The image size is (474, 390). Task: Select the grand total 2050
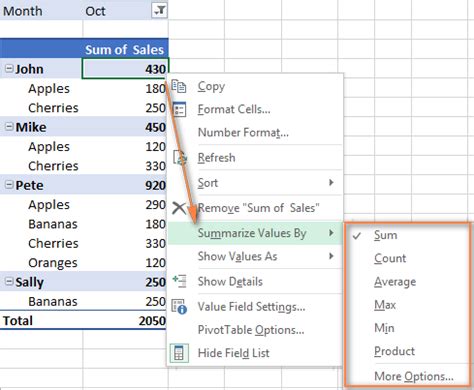152,321
